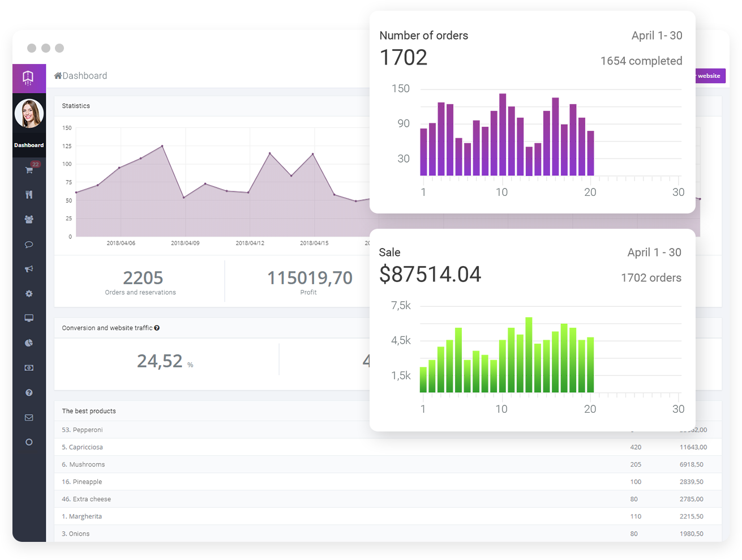Open the speech bubble comments icon
The height and width of the screenshot is (560, 742).
click(x=29, y=245)
